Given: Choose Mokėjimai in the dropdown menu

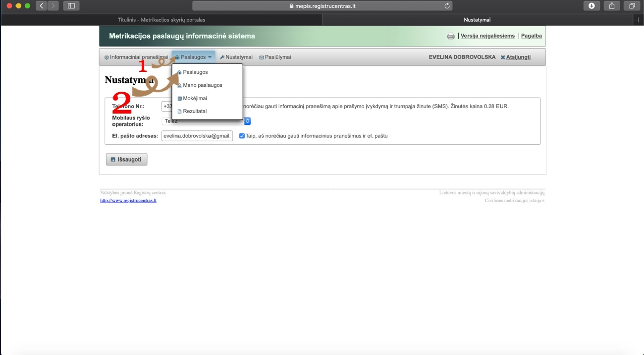Looking at the screenshot, I should tap(195, 98).
